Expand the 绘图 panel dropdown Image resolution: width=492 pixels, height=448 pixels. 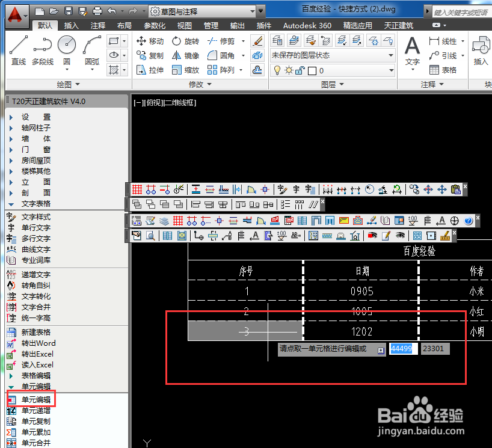coord(68,84)
